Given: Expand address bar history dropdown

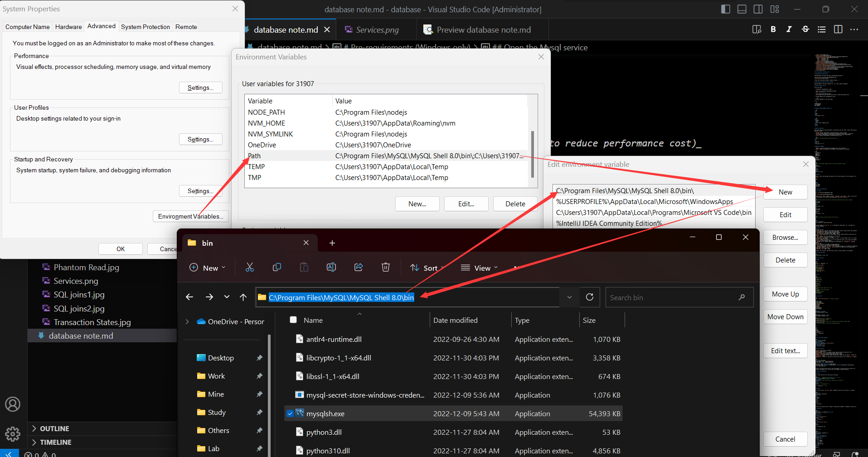Looking at the screenshot, I should tap(569, 297).
